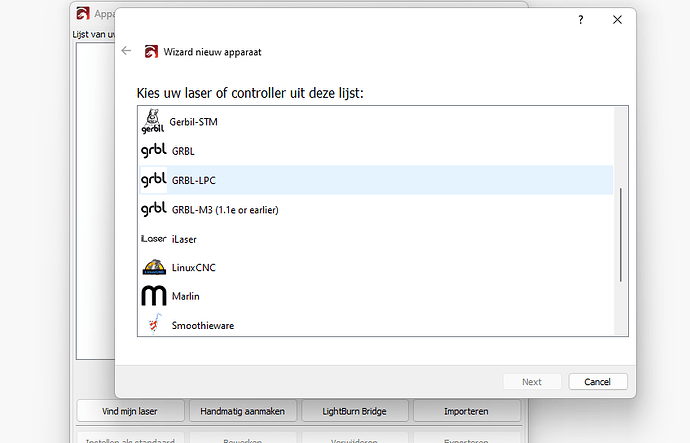The height and width of the screenshot is (443, 690).
Task: Cancel the new device wizard
Action: [598, 382]
